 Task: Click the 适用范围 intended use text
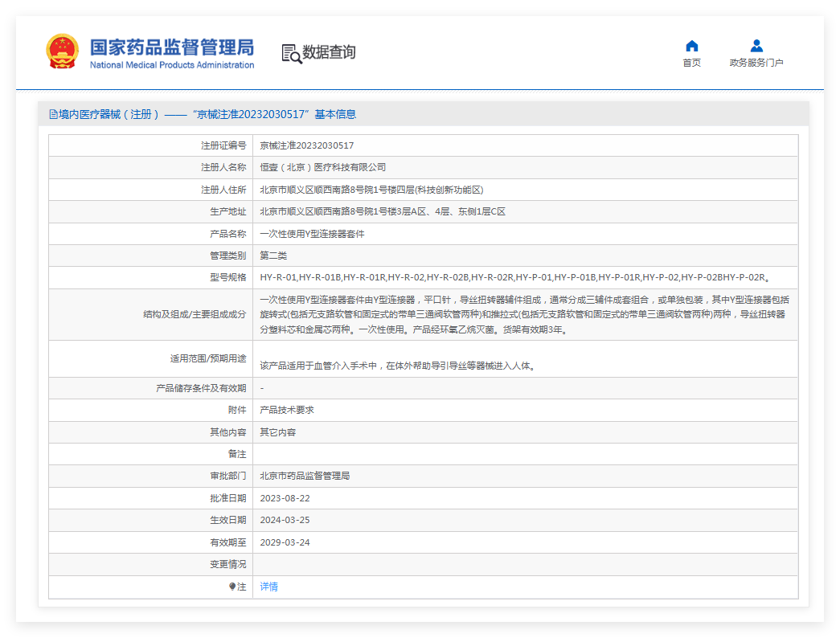click(x=398, y=366)
